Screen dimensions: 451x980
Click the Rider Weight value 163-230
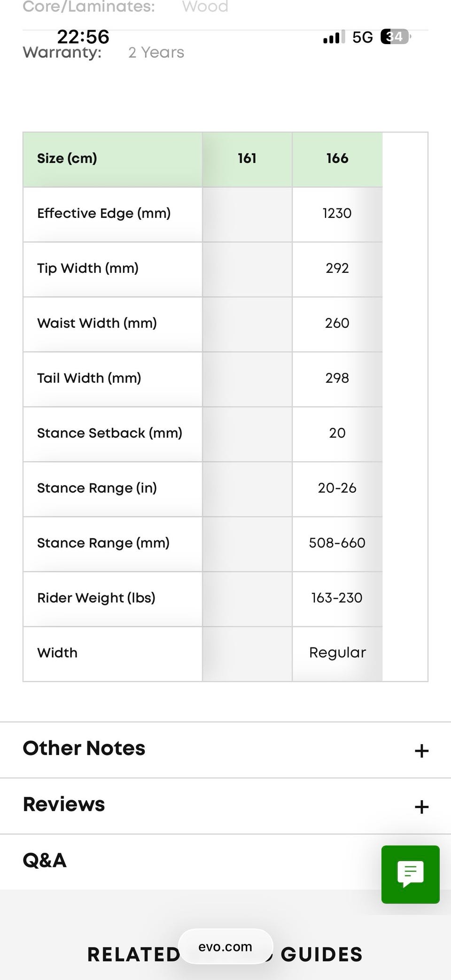click(337, 598)
